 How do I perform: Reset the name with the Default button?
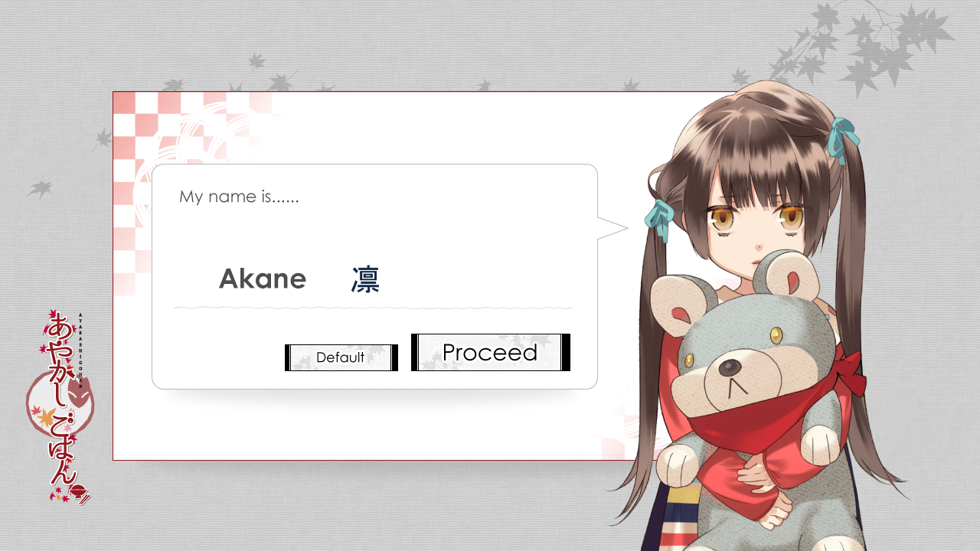pos(341,357)
